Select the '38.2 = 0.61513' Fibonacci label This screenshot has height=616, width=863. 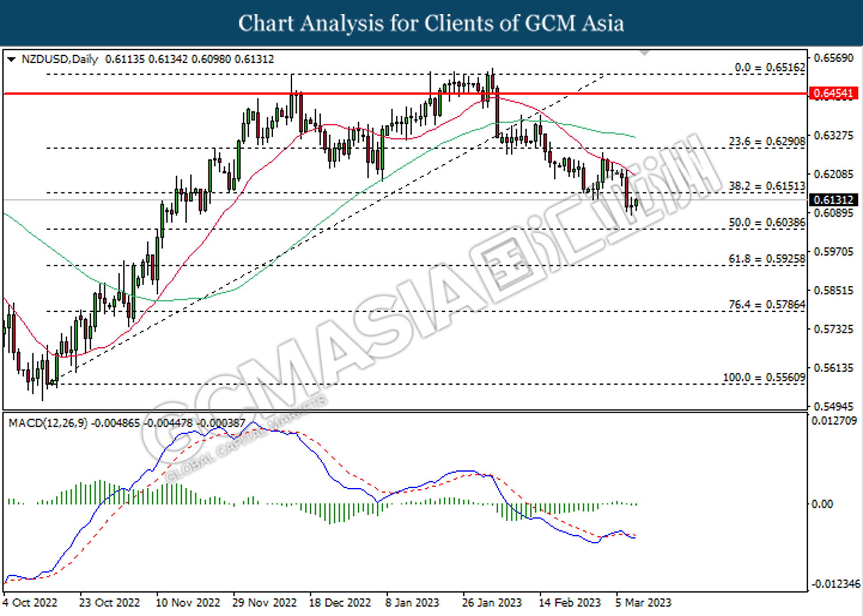point(767,186)
